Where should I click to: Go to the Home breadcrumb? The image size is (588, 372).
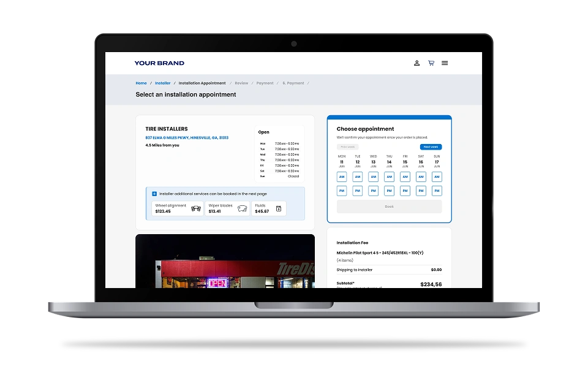(141, 83)
